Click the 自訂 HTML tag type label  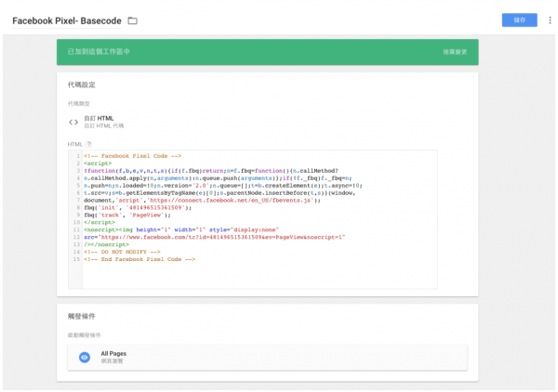(99, 118)
